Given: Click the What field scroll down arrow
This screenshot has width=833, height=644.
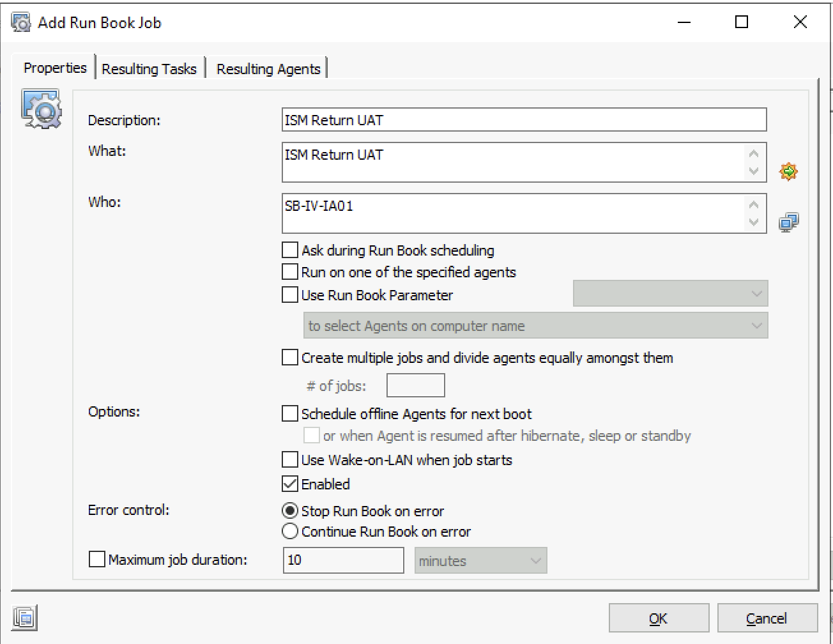Looking at the screenshot, I should pyautogui.click(x=754, y=171).
